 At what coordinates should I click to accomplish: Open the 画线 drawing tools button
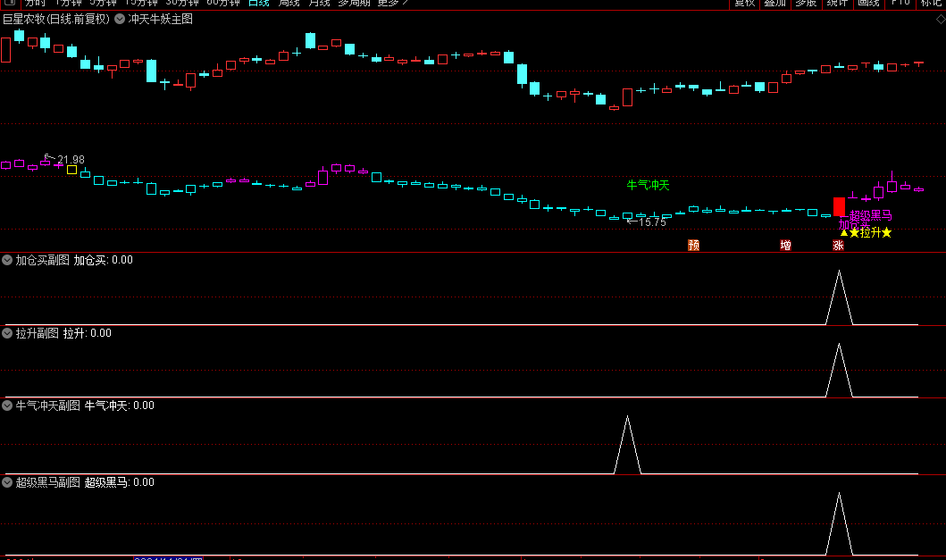coord(869,3)
